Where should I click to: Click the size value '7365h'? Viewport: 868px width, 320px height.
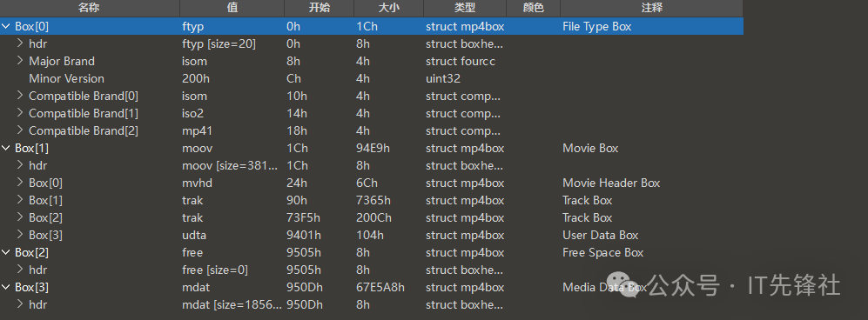tap(373, 200)
